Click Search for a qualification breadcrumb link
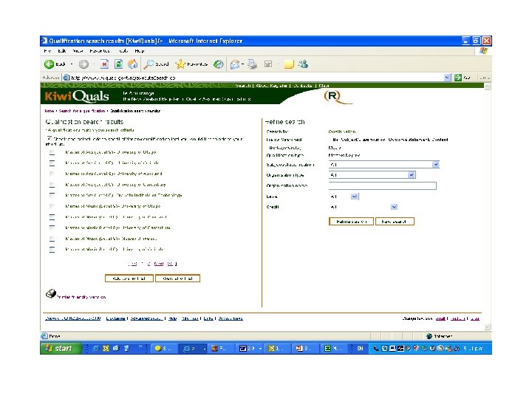 tap(82, 111)
